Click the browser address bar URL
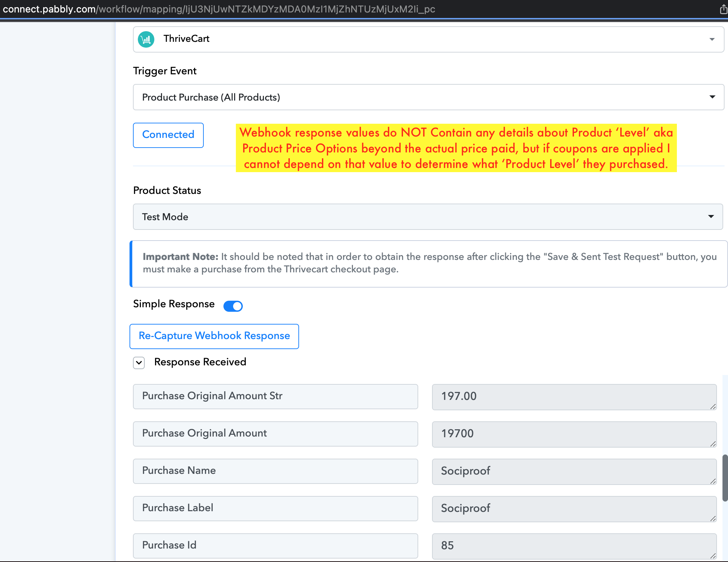The height and width of the screenshot is (562, 728). [x=219, y=9]
